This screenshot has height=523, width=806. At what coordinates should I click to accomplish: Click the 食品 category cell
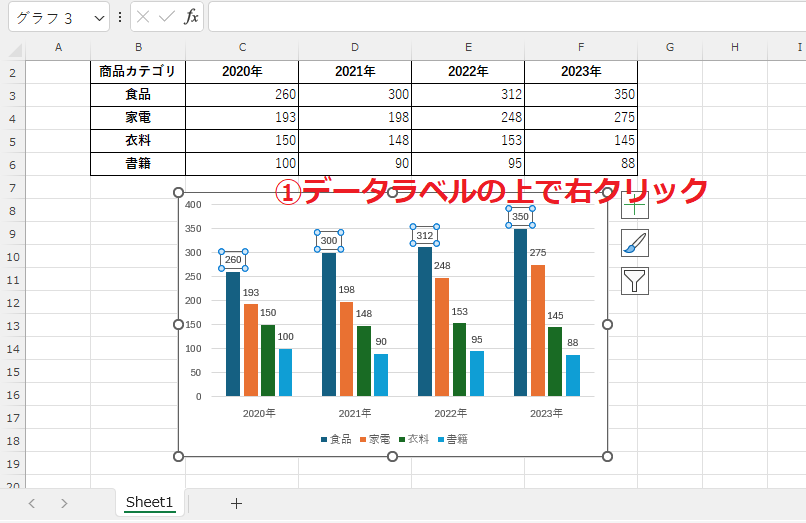pos(138,95)
